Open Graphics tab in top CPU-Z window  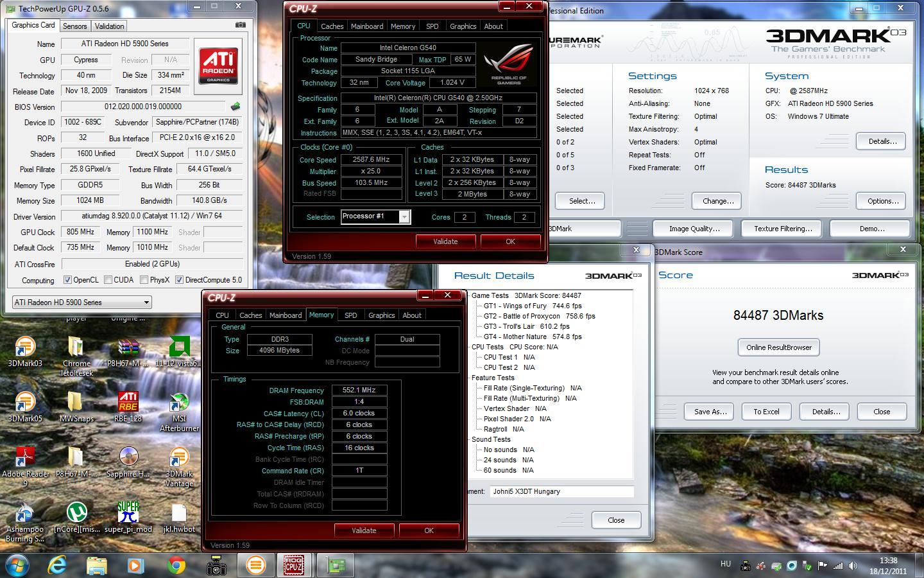pos(463,26)
